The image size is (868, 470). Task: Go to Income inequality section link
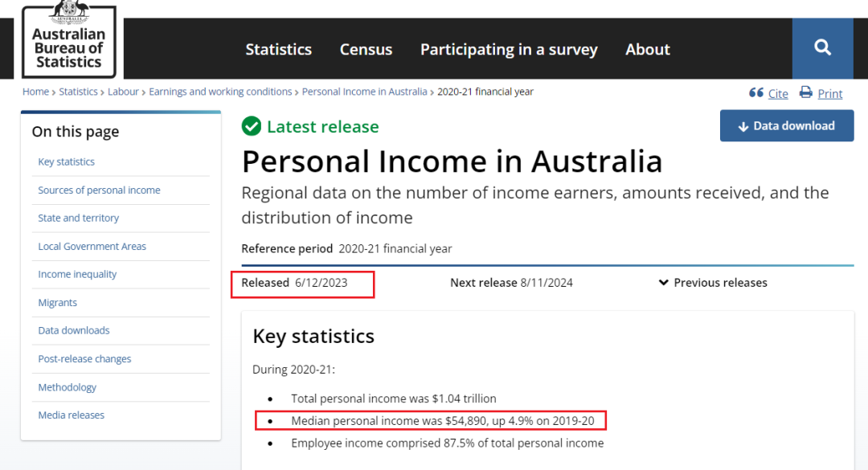point(77,274)
